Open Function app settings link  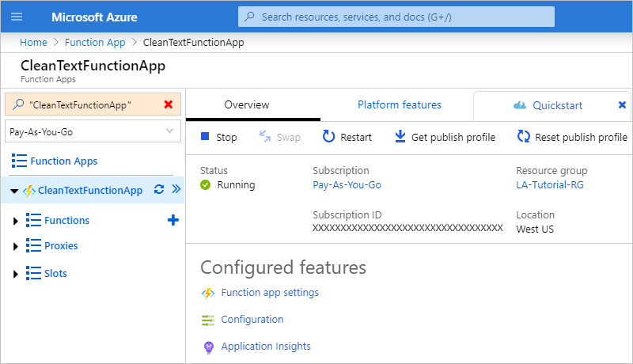[x=270, y=293]
